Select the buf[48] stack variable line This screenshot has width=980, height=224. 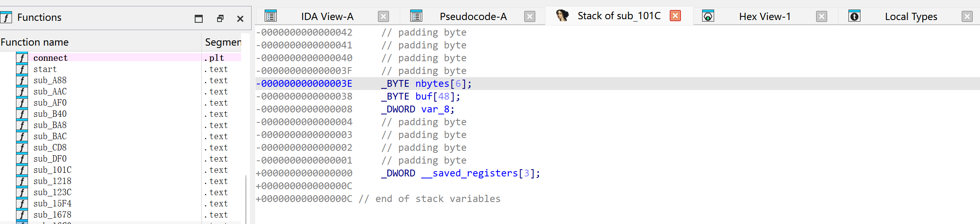pyautogui.click(x=618, y=96)
